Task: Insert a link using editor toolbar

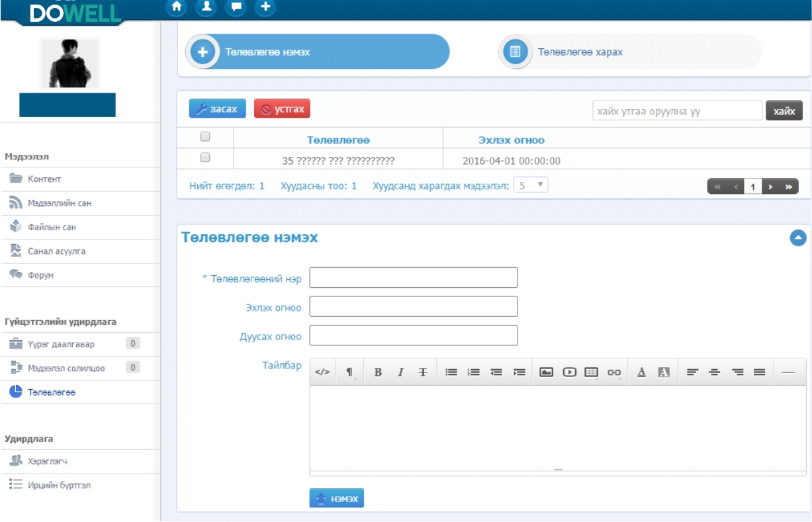Action: click(614, 372)
